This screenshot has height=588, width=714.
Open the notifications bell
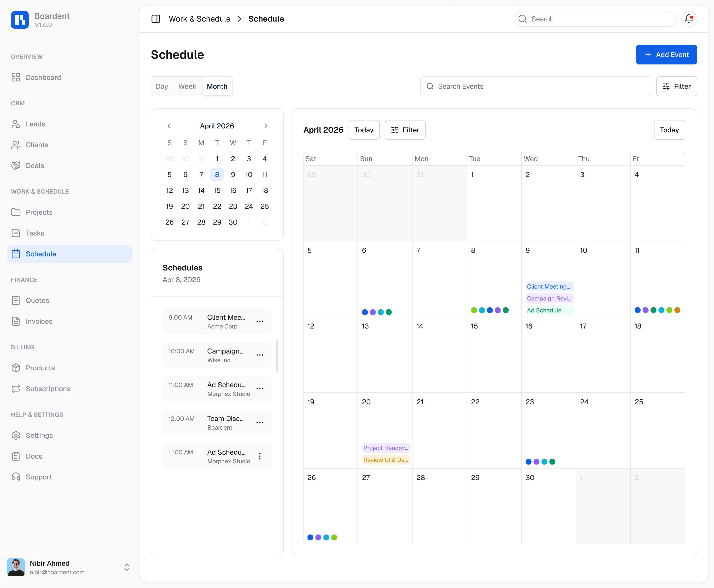(689, 19)
